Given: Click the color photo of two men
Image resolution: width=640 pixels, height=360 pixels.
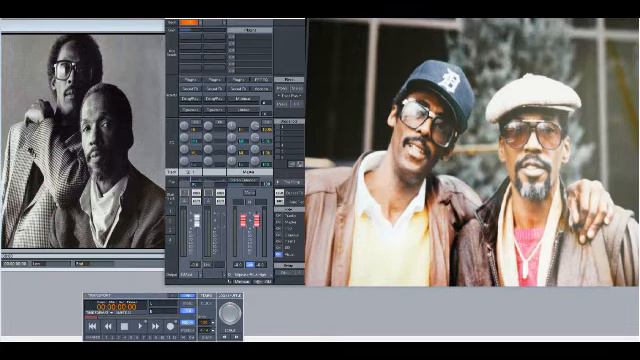Looking at the screenshot, I should [472, 152].
